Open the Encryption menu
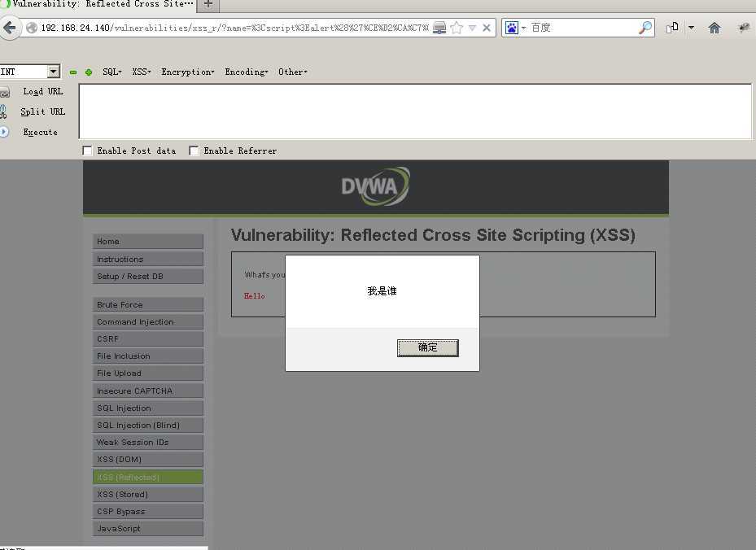This screenshot has height=550, width=756. click(187, 72)
